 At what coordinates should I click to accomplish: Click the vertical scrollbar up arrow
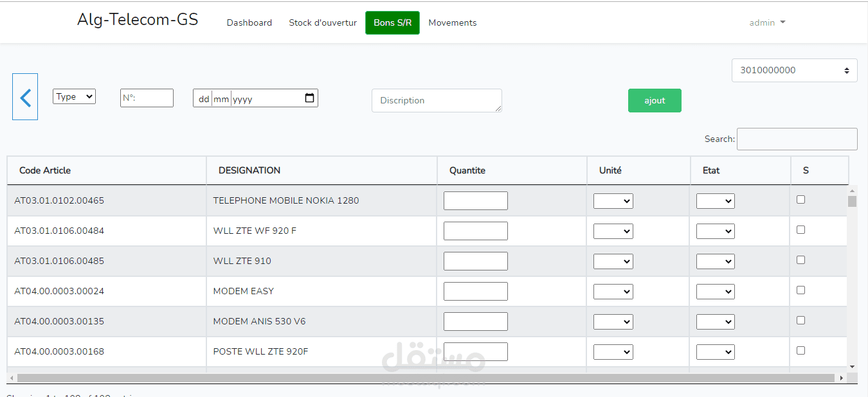[853, 190]
